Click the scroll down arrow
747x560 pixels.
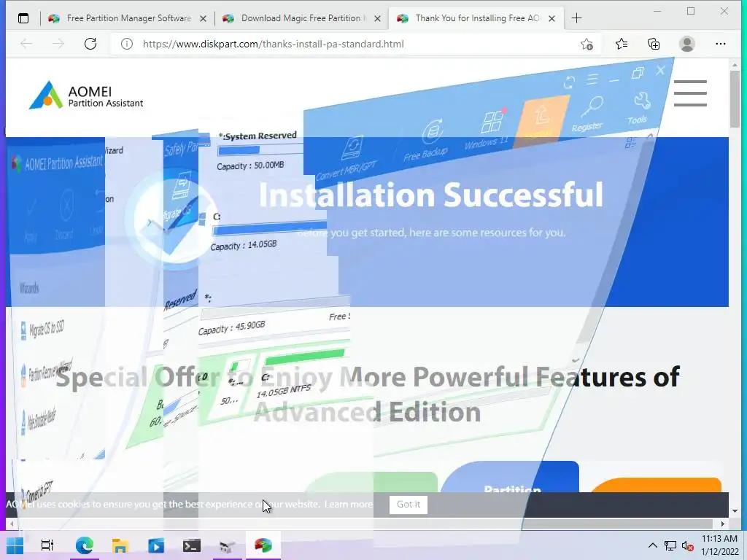click(735, 511)
